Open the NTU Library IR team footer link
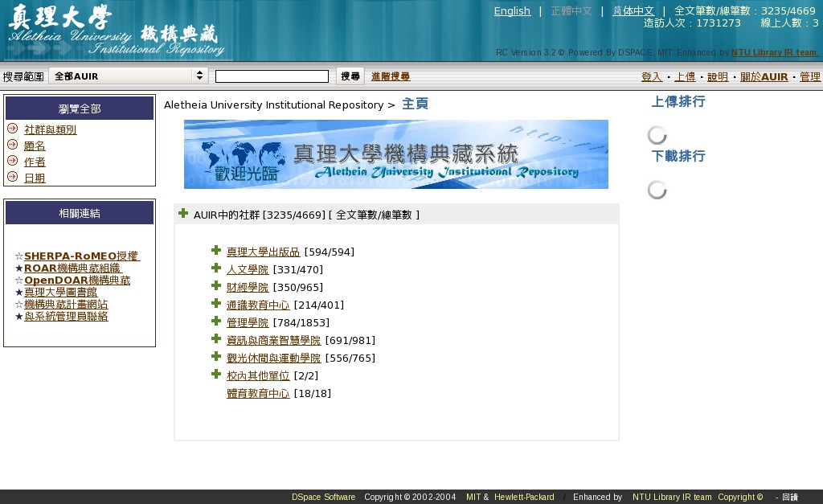823x504 pixels. tap(672, 497)
